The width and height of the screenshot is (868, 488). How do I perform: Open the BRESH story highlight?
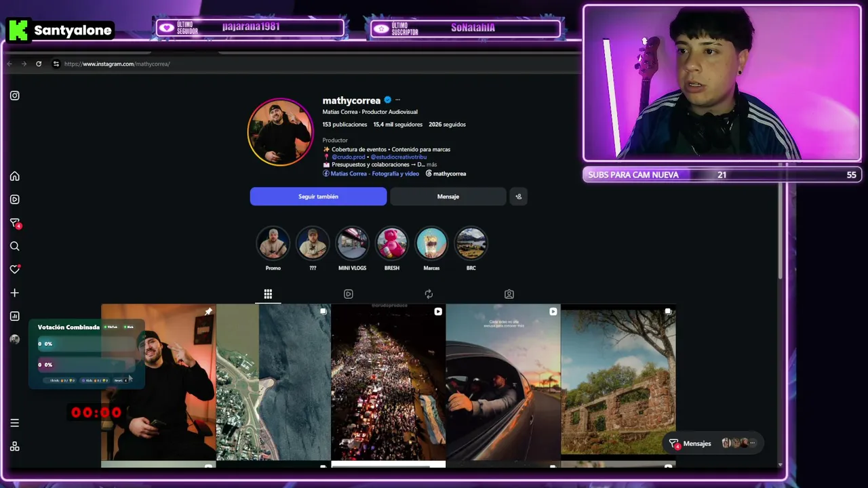(392, 243)
